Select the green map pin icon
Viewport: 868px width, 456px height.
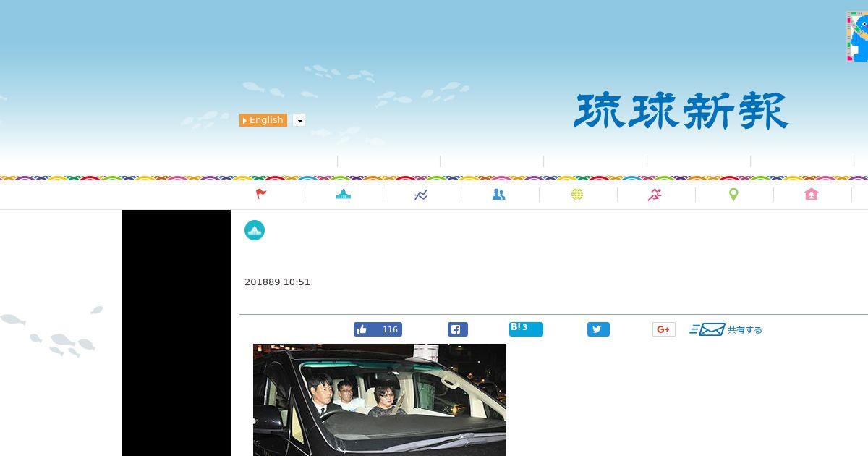pyautogui.click(x=733, y=195)
